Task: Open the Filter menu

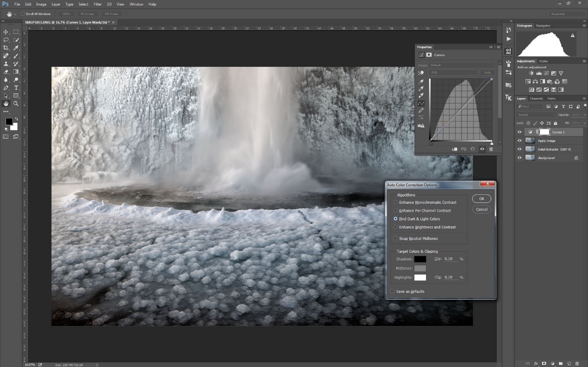Action: [x=98, y=4]
